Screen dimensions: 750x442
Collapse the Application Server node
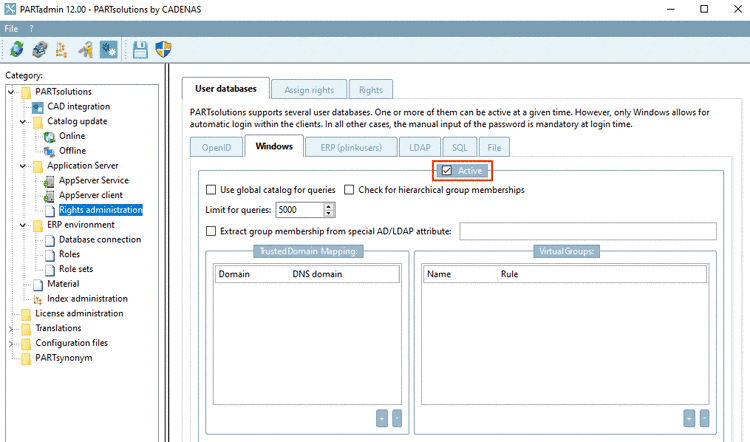coord(22,166)
